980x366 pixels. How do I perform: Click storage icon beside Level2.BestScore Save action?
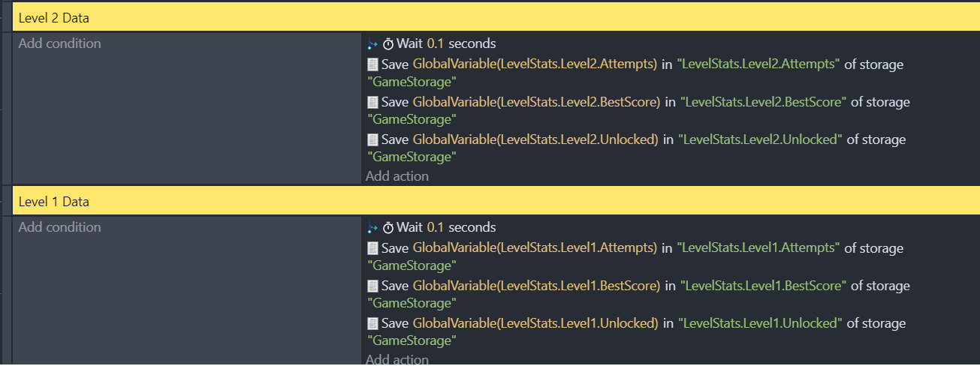[372, 102]
